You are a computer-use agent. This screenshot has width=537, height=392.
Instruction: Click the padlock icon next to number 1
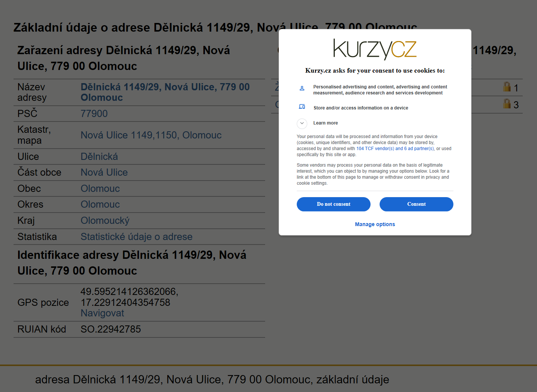pos(507,87)
